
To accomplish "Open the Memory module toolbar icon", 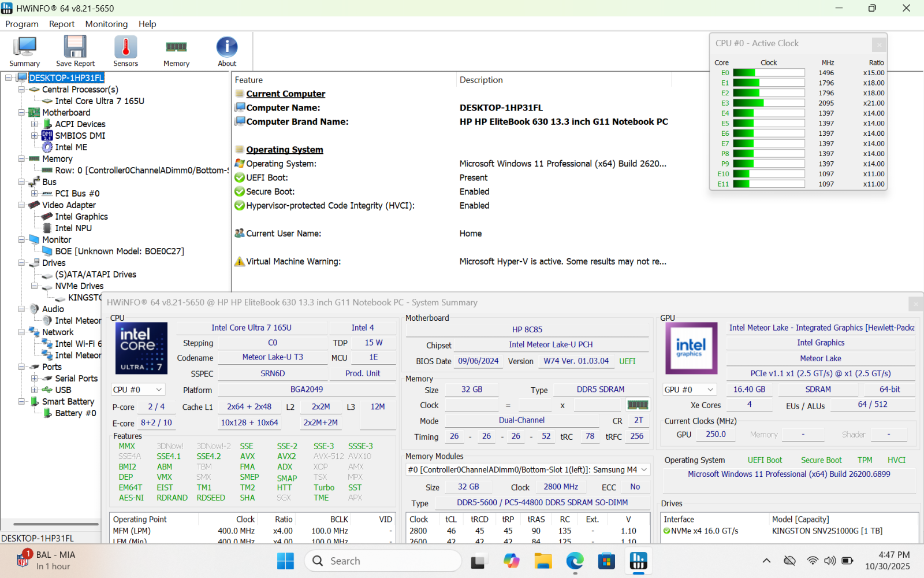I will coord(176,51).
